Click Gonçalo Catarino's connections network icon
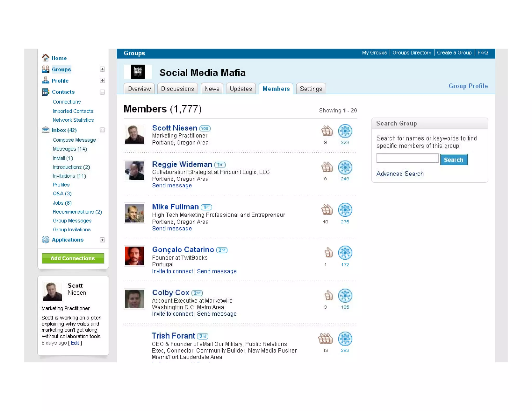This screenshot has height=411, width=532. (345, 253)
